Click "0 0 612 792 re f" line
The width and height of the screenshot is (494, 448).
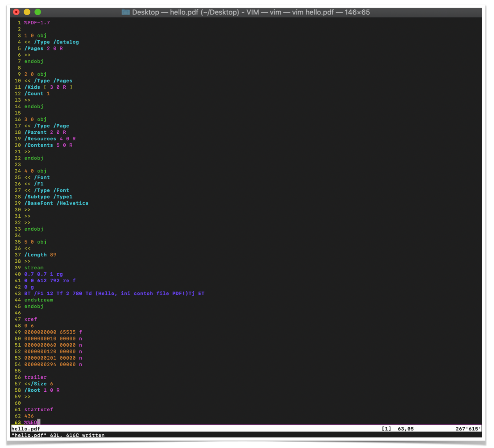[x=50, y=281]
